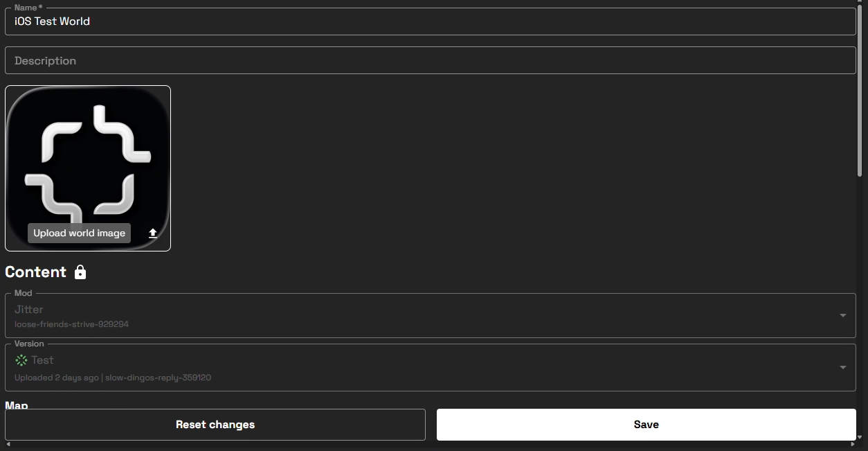Click the Content section heading
Image resolution: width=868 pixels, height=451 pixels.
click(x=36, y=272)
